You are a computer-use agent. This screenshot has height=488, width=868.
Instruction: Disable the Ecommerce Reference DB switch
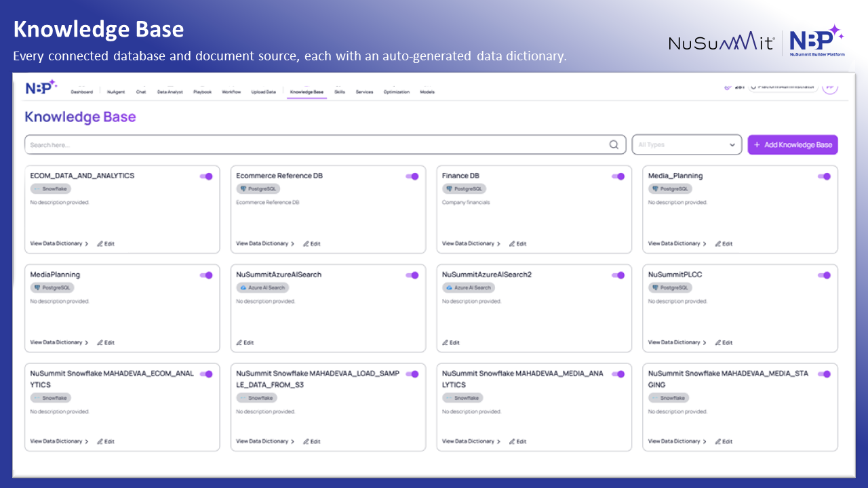412,176
